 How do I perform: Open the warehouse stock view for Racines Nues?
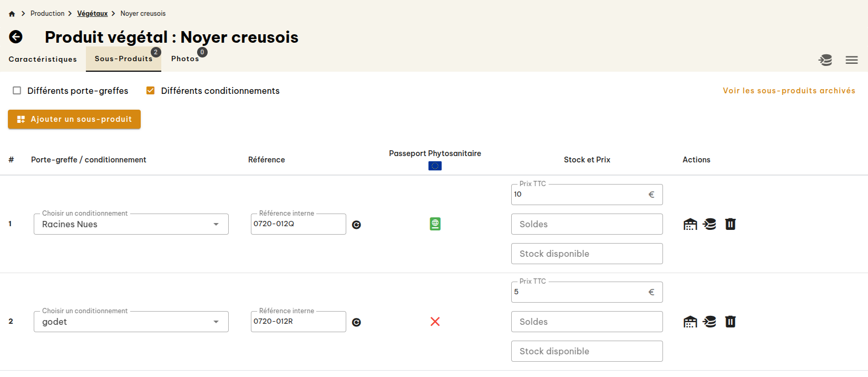(690, 224)
